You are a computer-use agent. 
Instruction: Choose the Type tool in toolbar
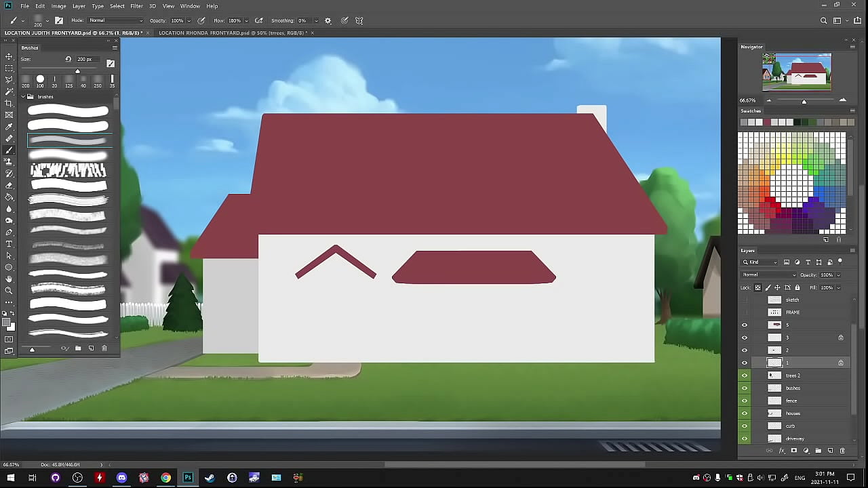pyautogui.click(x=9, y=244)
